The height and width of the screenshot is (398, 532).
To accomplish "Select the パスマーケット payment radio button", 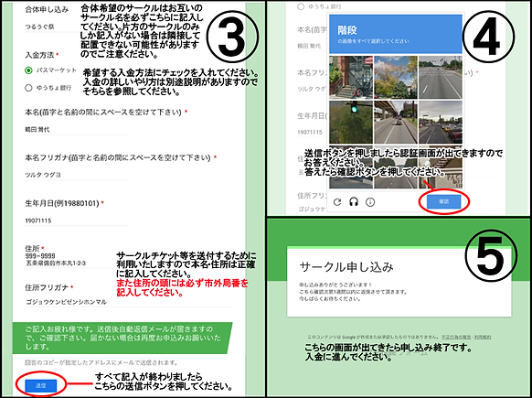I will pos(28,70).
